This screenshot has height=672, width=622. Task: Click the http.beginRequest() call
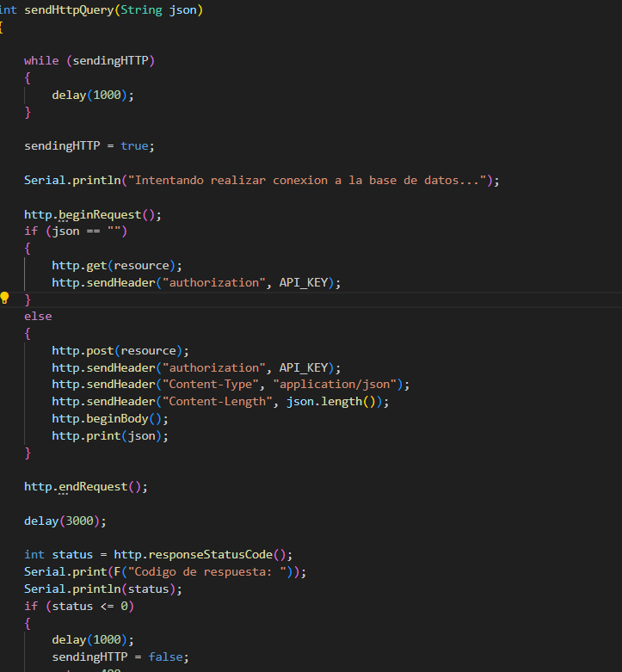(92, 214)
